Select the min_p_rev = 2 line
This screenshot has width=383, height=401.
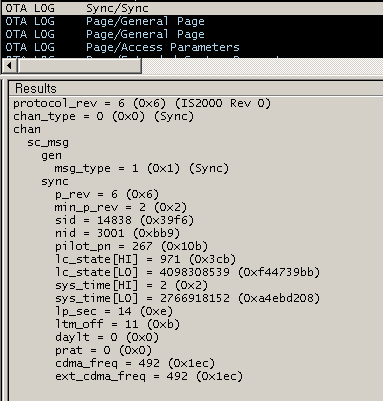121,207
